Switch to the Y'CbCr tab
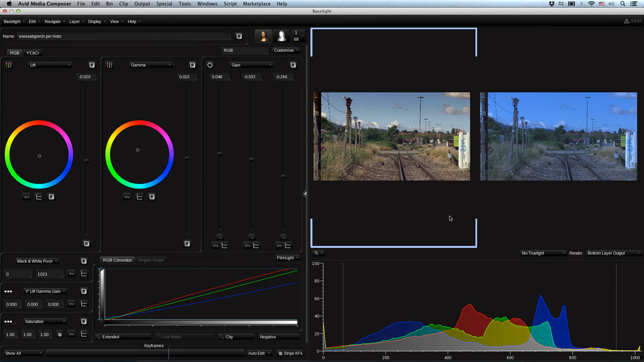644x362 pixels. click(x=33, y=53)
